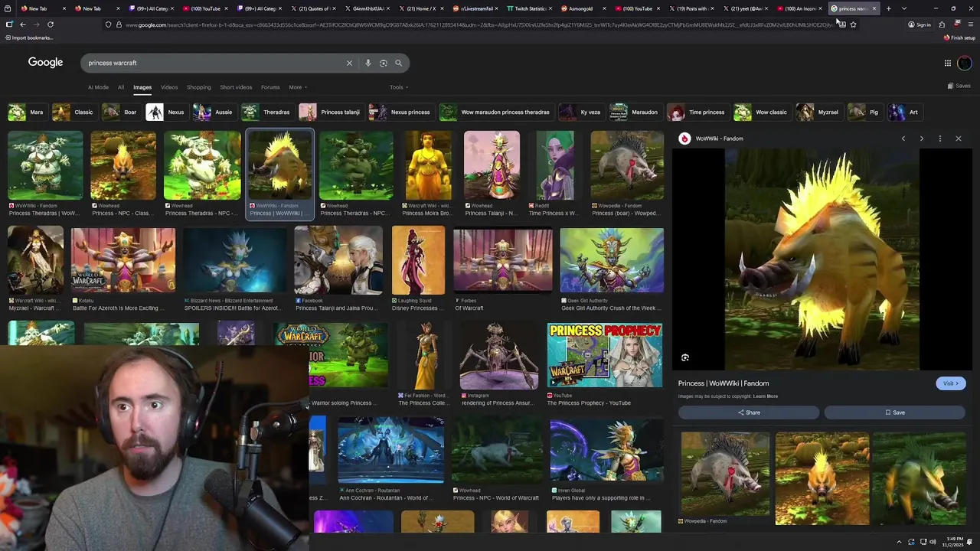Switch to r/LivestreamFail browser tab
The width and height of the screenshot is (980, 551).
476,8
